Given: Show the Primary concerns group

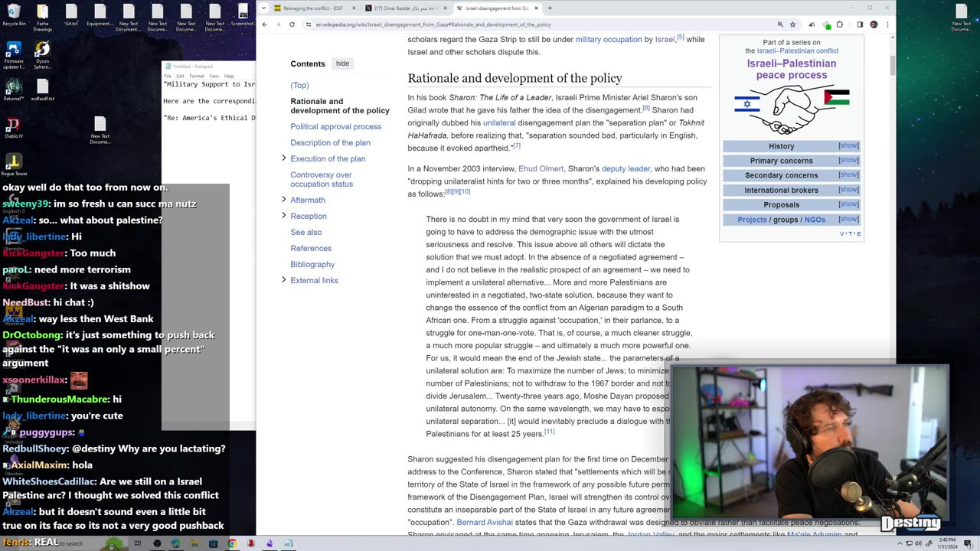Looking at the screenshot, I should [x=848, y=160].
